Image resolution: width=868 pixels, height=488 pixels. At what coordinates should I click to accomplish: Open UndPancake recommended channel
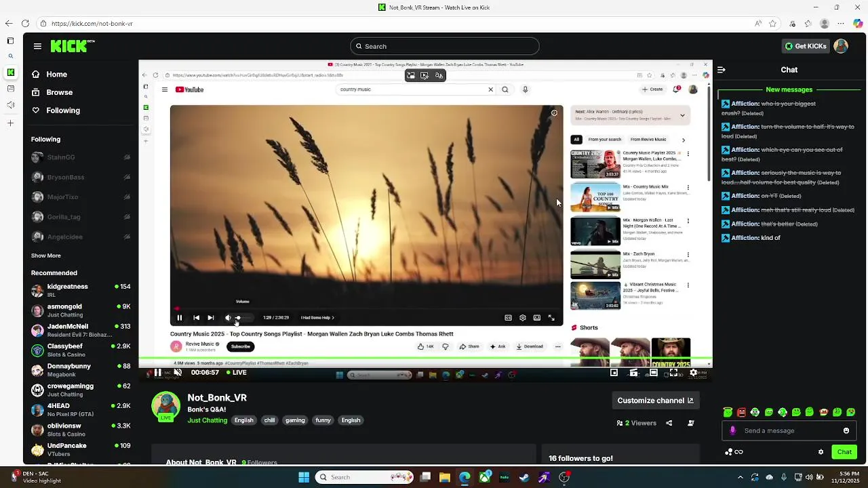pyautogui.click(x=80, y=449)
